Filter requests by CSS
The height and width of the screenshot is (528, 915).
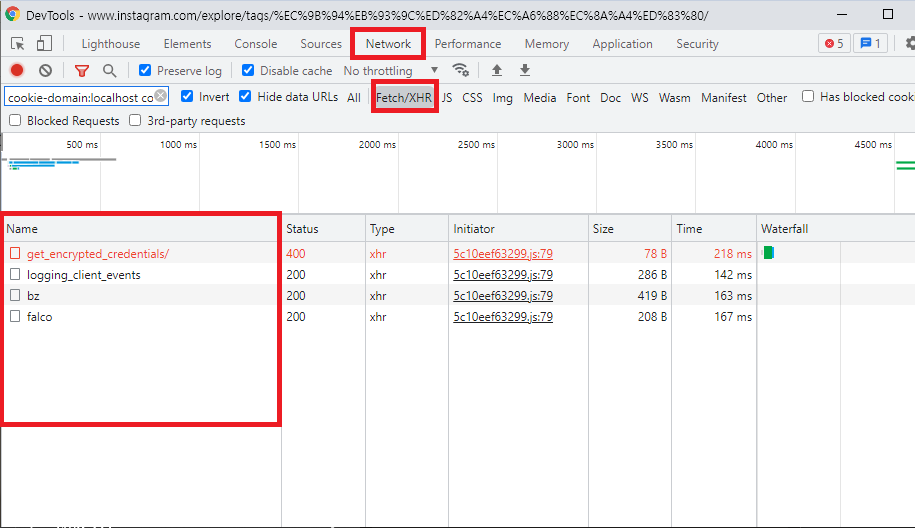472,97
